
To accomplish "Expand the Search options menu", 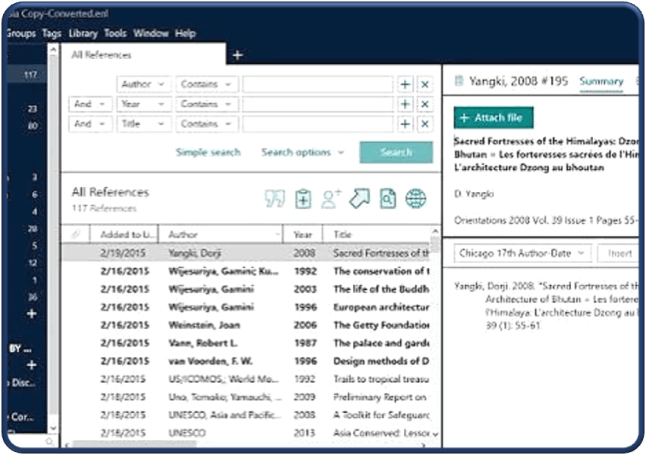I will click(x=302, y=152).
